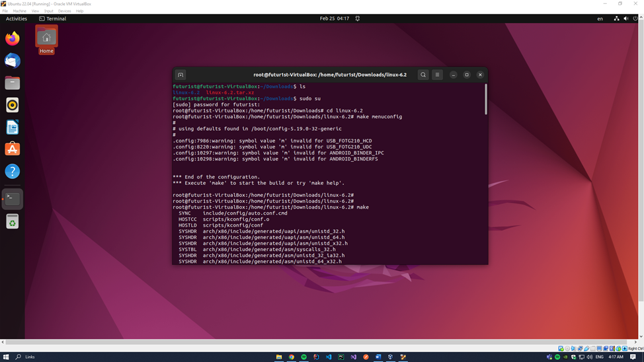Open the terminal hamburger menu

[437, 75]
